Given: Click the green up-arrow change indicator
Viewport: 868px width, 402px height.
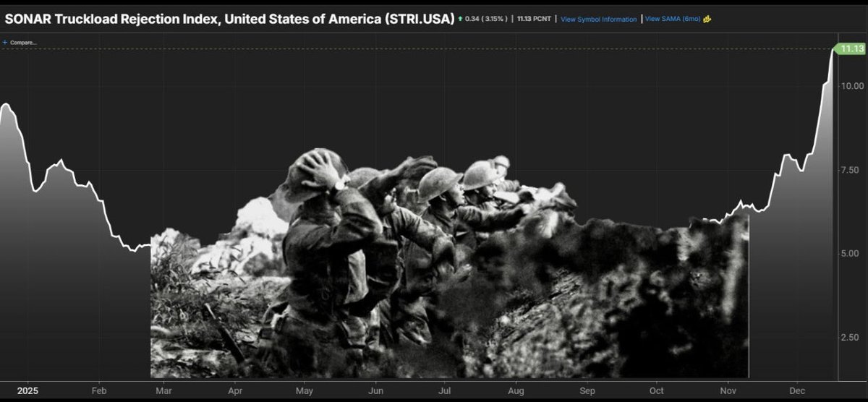Looking at the screenshot, I should (x=461, y=19).
